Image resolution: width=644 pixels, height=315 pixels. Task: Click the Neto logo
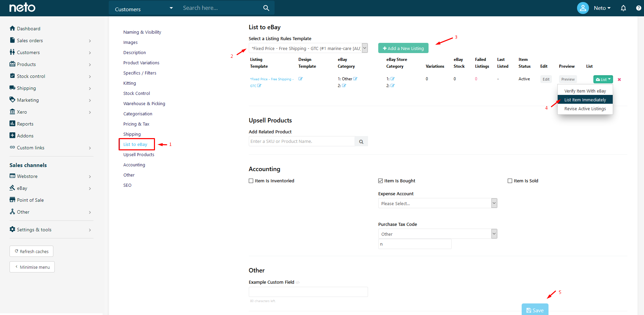point(22,7)
